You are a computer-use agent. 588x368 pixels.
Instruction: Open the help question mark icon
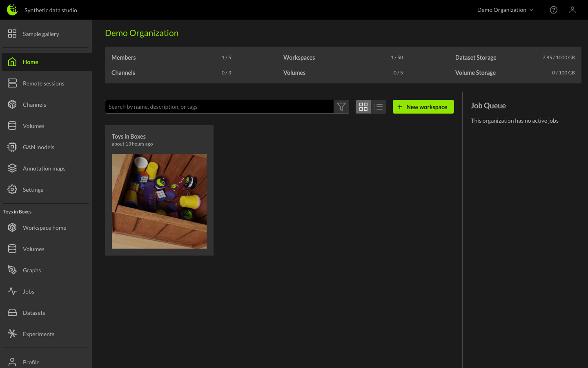point(553,10)
